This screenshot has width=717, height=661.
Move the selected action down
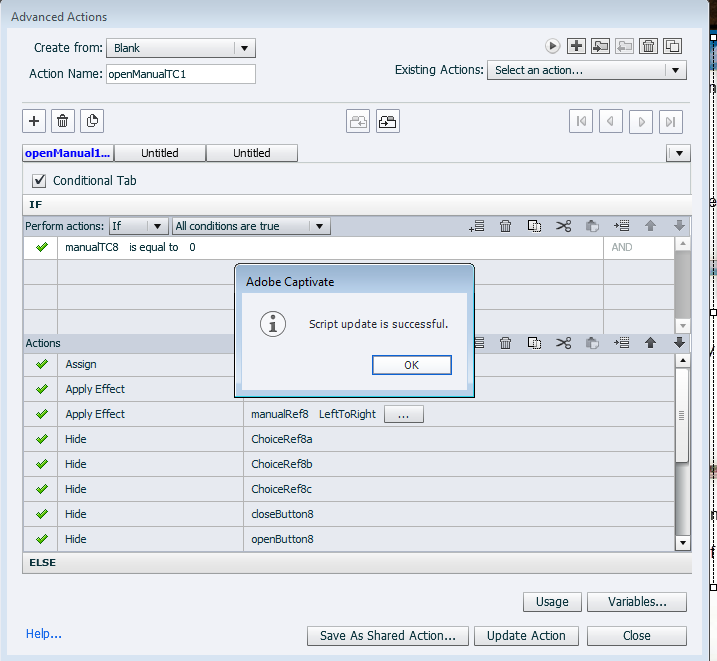pos(679,343)
